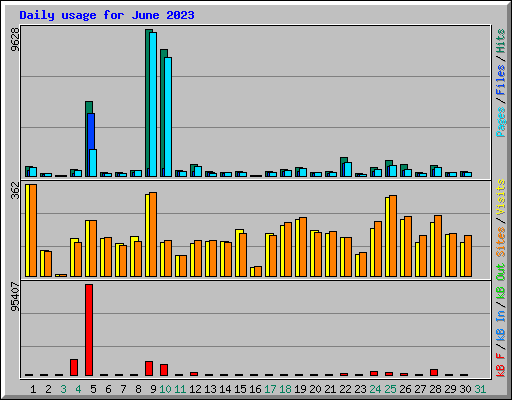The height and width of the screenshot is (400, 512).
Task: Click the 95407 axis value label
Action: tap(15, 297)
